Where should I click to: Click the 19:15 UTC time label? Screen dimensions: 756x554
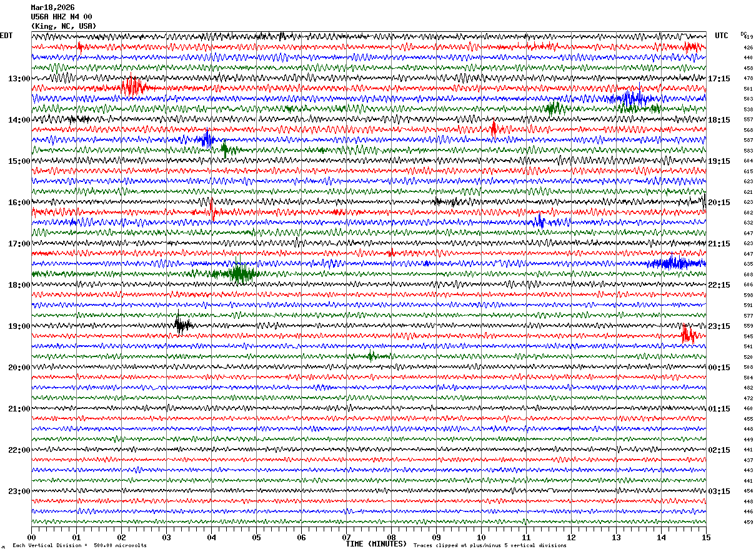click(x=719, y=161)
